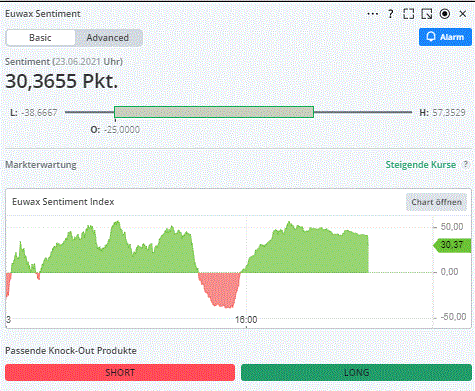This screenshot has width=475, height=391.
Task: Open the SHORT knock-out products
Action: click(120, 372)
